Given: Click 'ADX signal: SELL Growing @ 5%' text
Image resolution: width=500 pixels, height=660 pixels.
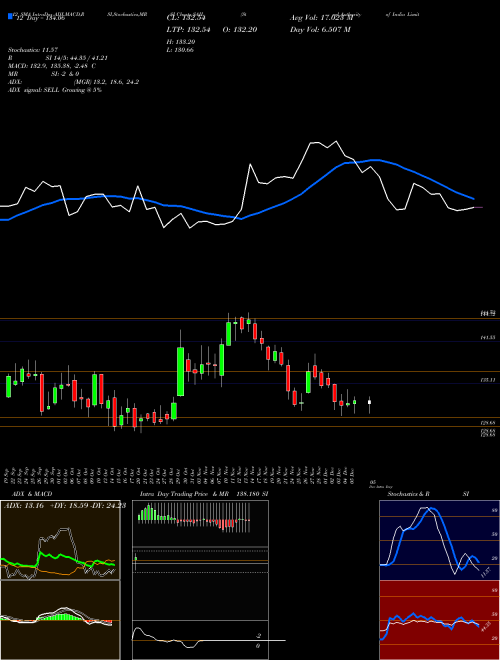Looking at the screenshot, I should tap(55, 90).
